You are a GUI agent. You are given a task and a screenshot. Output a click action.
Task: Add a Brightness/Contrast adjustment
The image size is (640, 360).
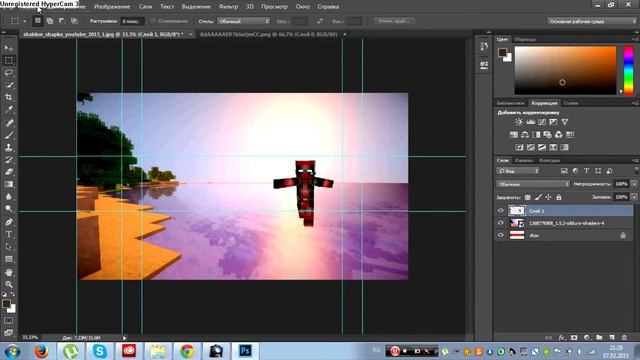pos(519,122)
